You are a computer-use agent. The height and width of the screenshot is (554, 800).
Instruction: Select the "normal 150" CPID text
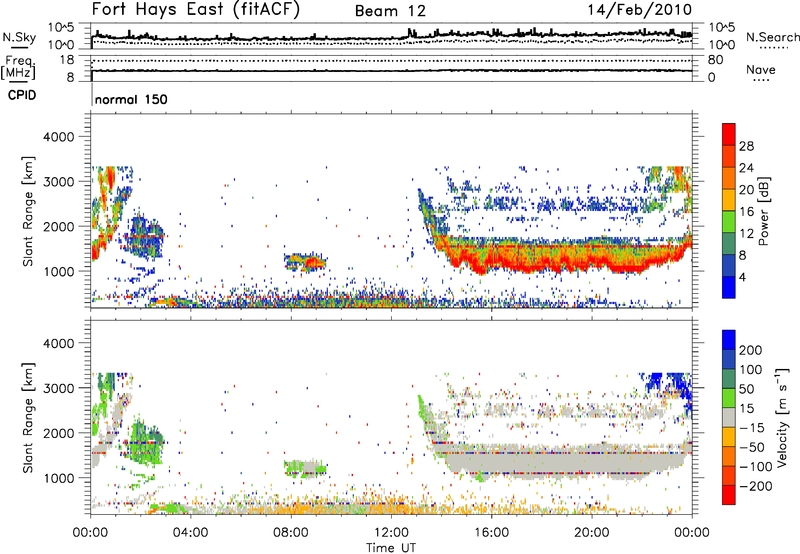(131, 99)
